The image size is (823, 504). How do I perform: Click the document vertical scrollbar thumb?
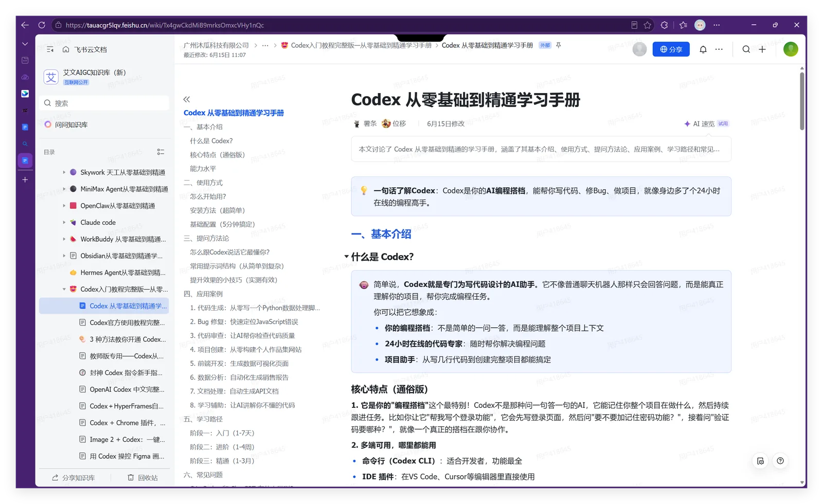click(802, 100)
